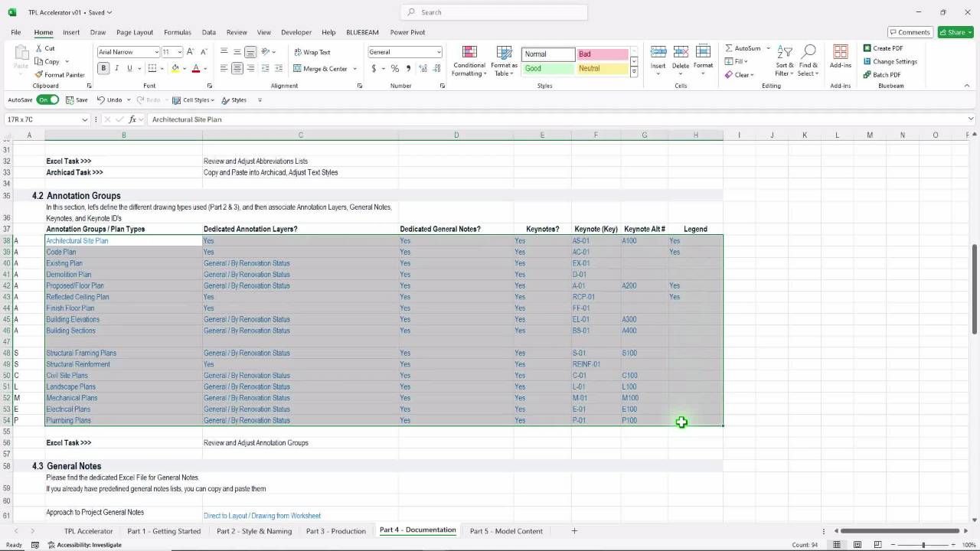
Task: Open the BLUEBEAM ribbon tab
Action: [x=362, y=32]
